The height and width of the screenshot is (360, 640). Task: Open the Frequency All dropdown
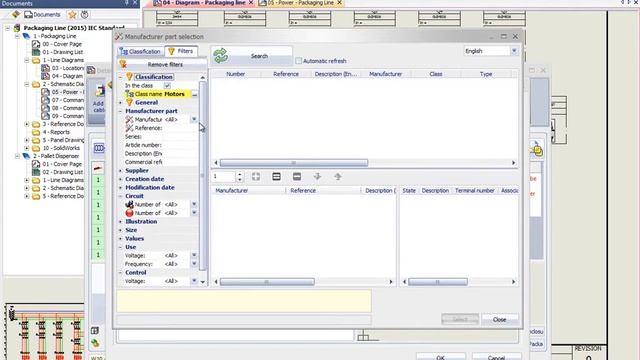tap(194, 264)
